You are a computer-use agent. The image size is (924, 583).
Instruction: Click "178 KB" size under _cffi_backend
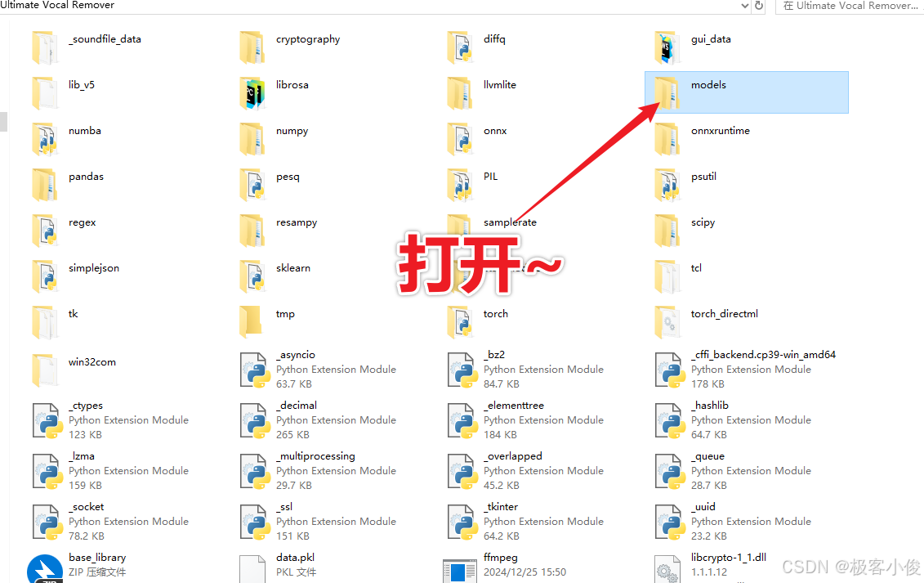pyautogui.click(x=708, y=384)
